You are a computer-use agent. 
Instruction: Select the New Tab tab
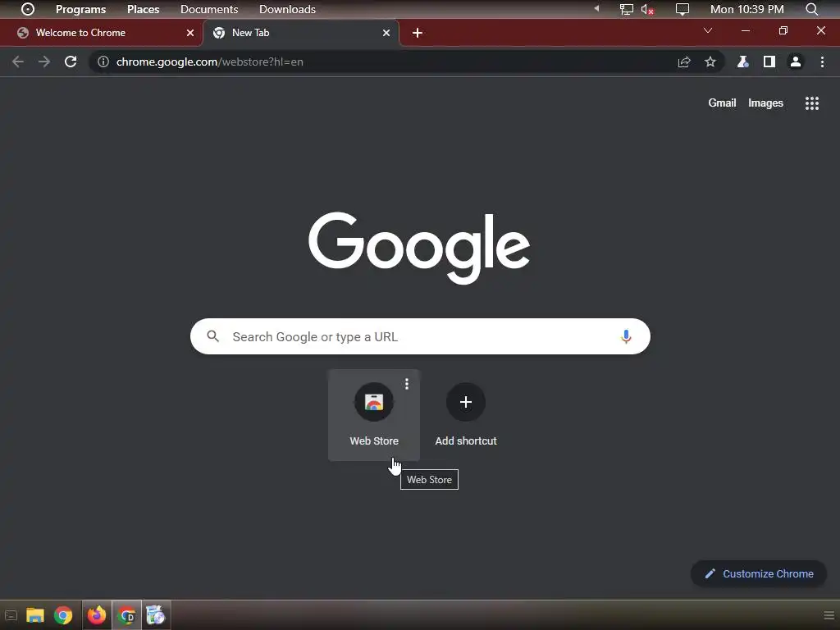pyautogui.click(x=300, y=33)
